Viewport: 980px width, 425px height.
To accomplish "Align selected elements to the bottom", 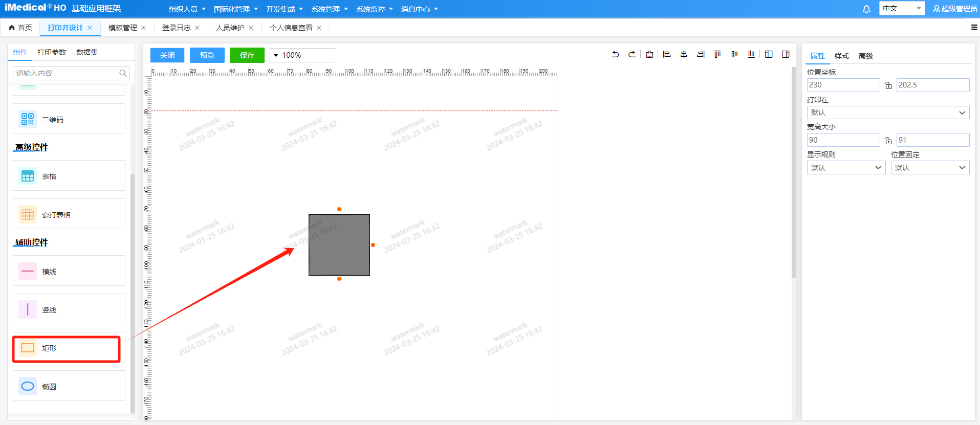I will pos(751,54).
